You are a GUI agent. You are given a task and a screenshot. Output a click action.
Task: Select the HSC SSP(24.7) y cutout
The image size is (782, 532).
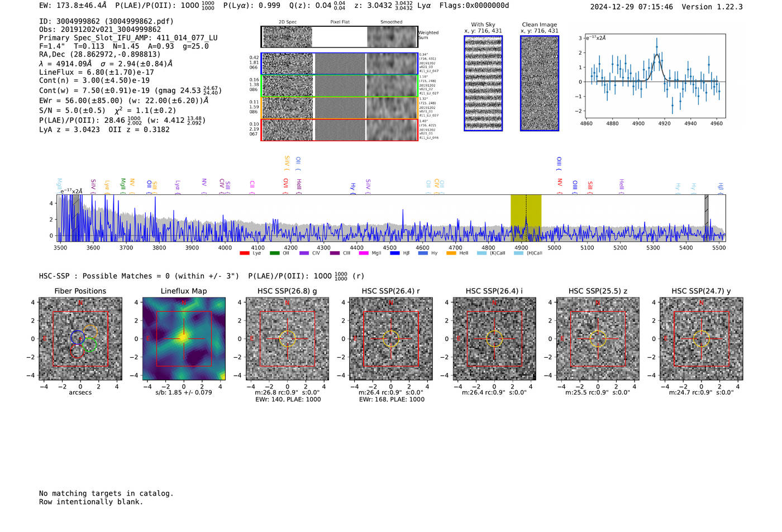click(x=702, y=339)
